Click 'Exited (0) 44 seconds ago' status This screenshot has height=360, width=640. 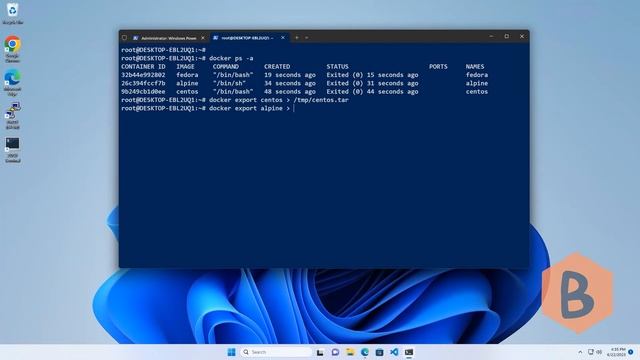click(x=372, y=92)
